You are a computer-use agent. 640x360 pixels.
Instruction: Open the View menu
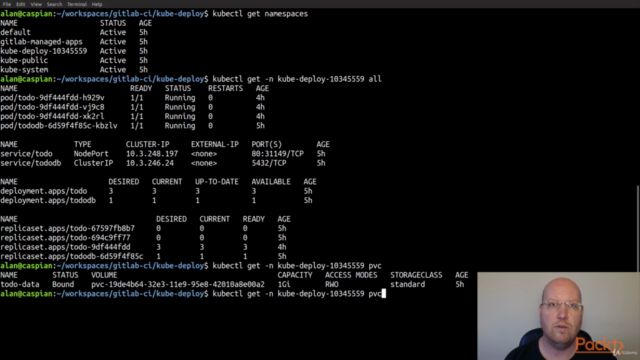(x=36, y=4)
